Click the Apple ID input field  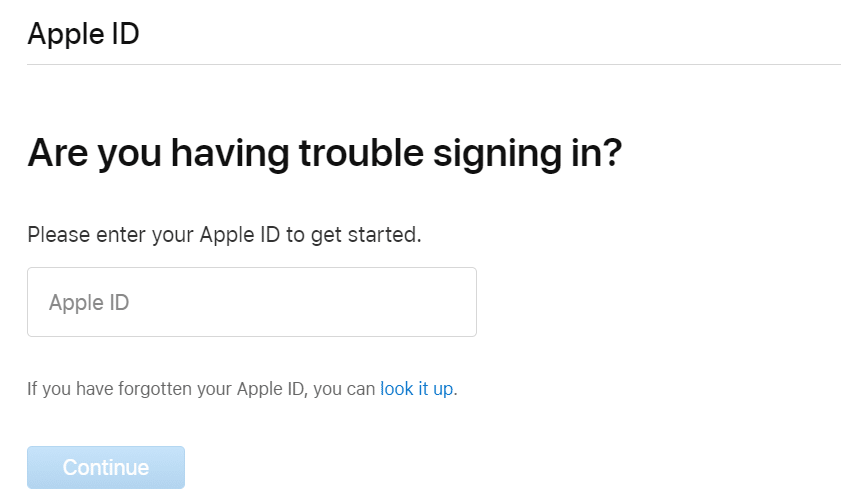pos(251,302)
